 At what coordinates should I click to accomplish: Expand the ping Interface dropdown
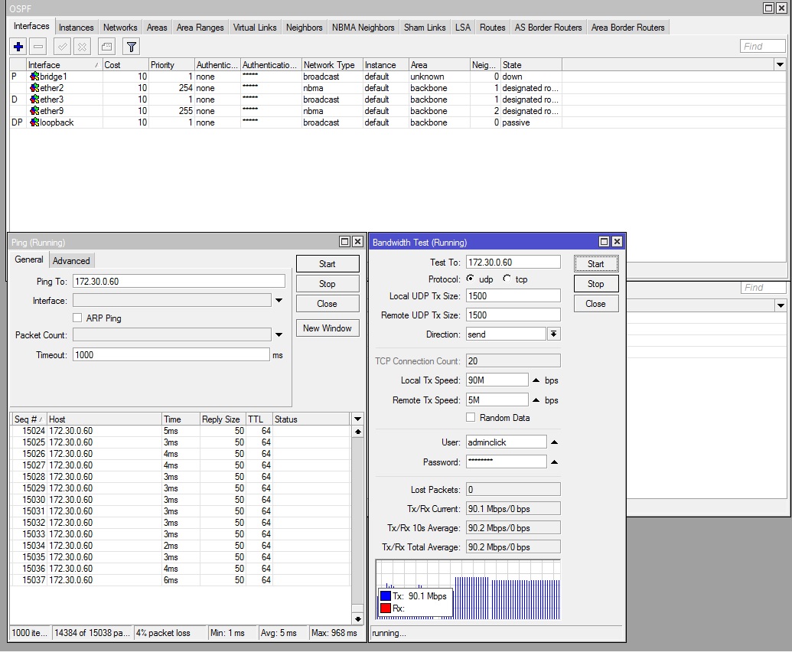tap(279, 301)
